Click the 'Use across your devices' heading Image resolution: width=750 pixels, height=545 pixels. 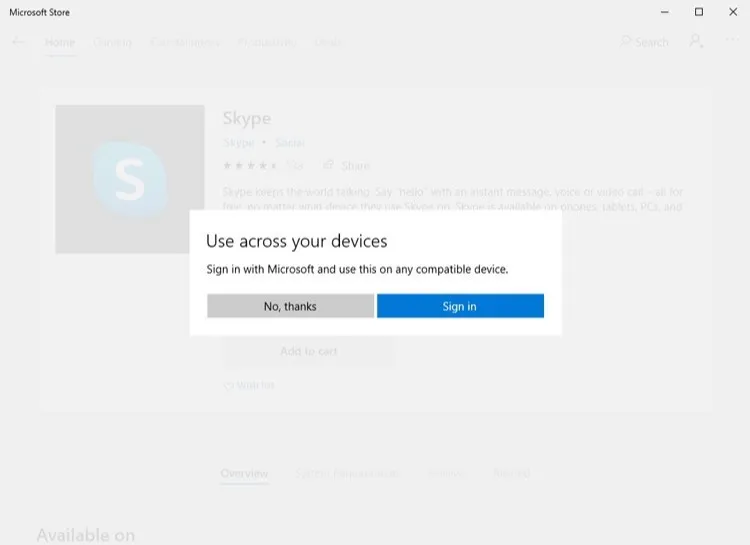click(297, 241)
